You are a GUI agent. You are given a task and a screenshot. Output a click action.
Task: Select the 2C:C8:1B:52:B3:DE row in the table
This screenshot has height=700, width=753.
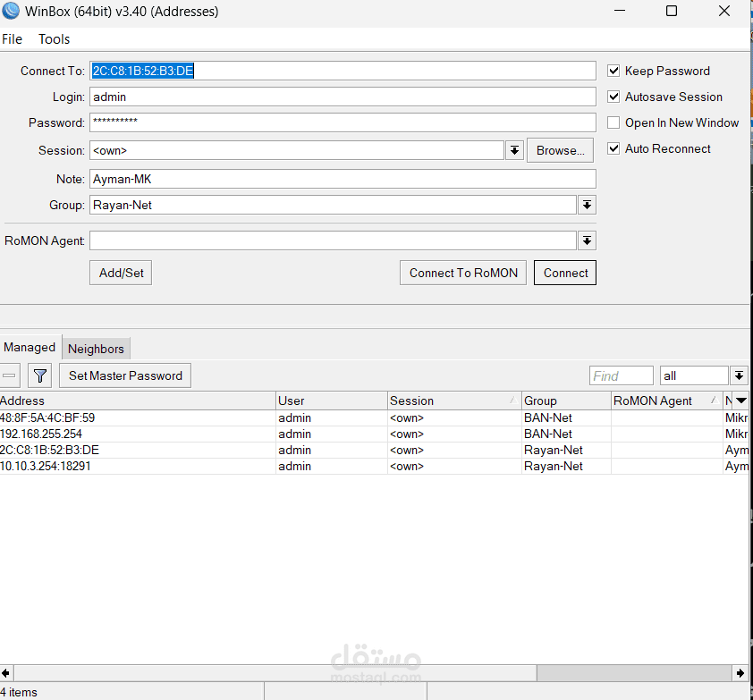(374, 451)
